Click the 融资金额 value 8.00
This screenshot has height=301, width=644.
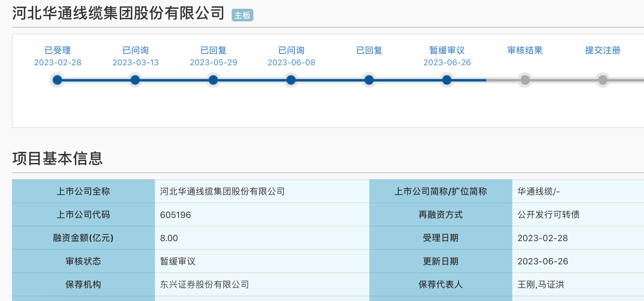169,238
